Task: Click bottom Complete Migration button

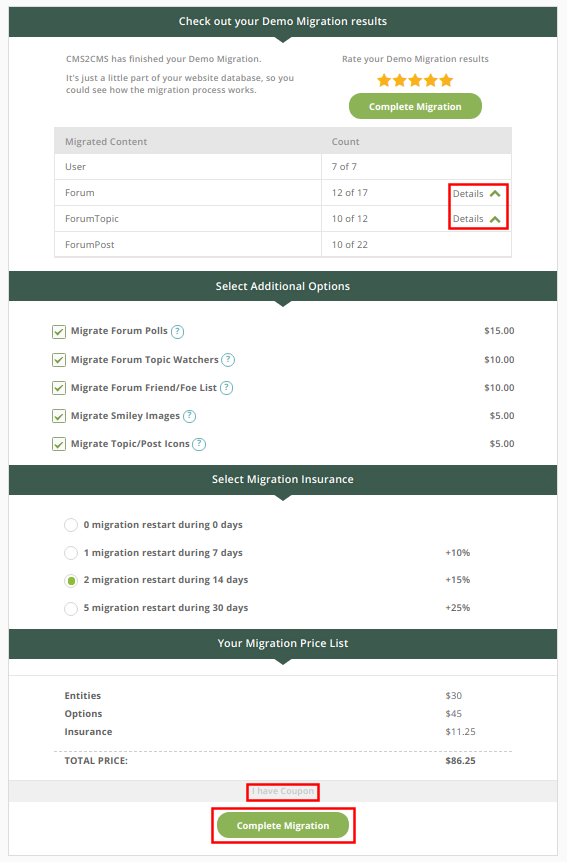Action: pos(283,826)
